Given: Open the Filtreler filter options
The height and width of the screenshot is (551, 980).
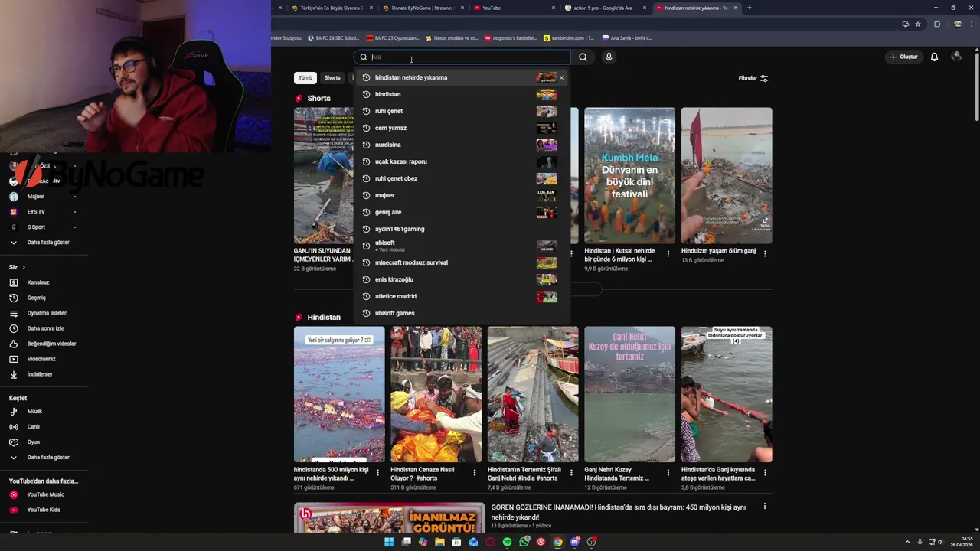Looking at the screenshot, I should click(753, 78).
